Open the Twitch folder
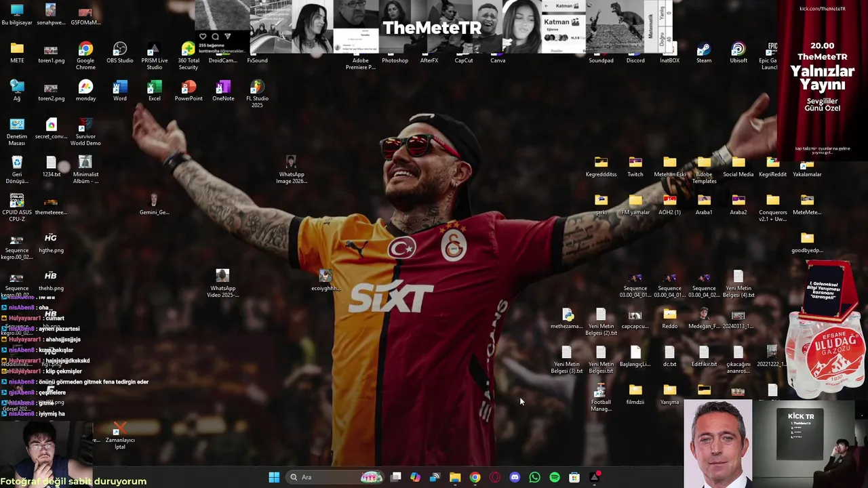Image resolution: width=868 pixels, height=488 pixels. [x=635, y=166]
